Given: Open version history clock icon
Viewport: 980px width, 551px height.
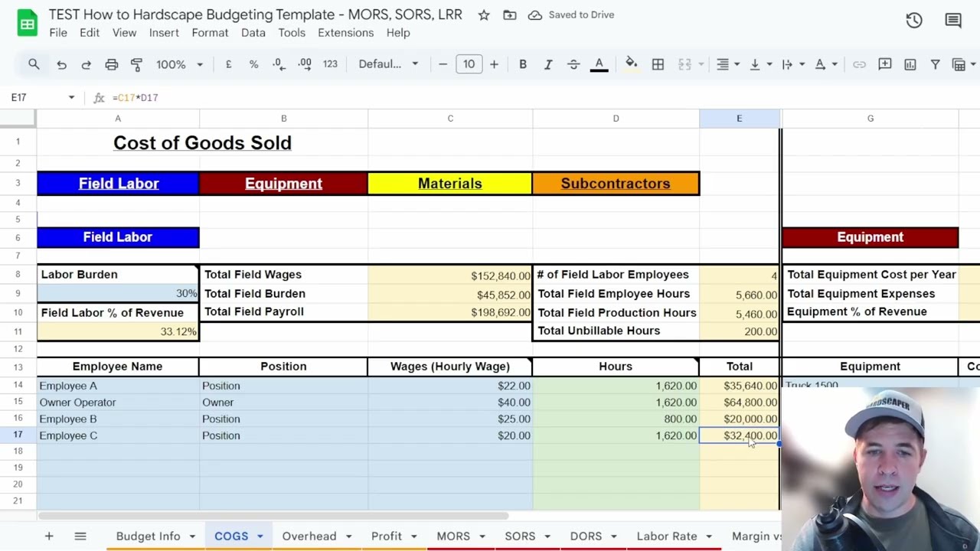Looking at the screenshot, I should point(914,21).
